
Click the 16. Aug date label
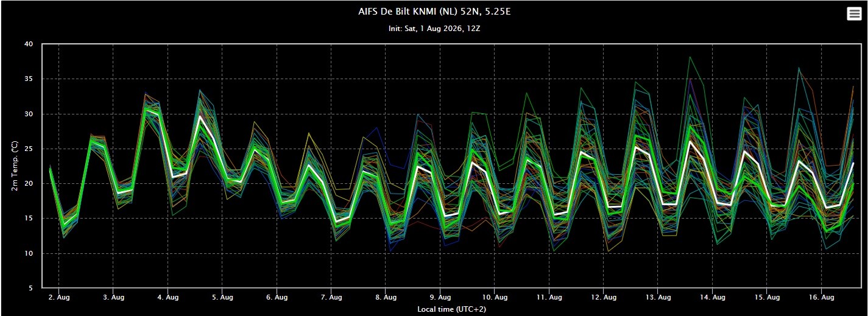[x=822, y=297]
